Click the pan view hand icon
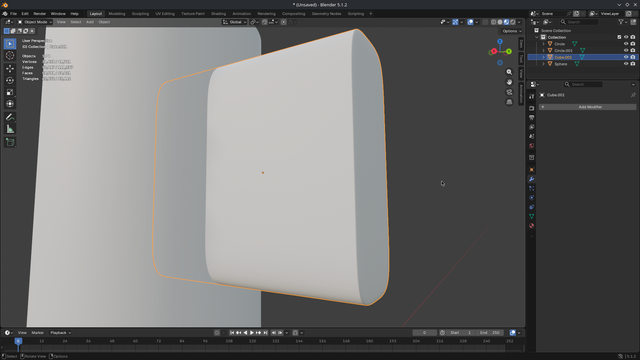Image resolution: width=640 pixels, height=360 pixels. click(509, 82)
